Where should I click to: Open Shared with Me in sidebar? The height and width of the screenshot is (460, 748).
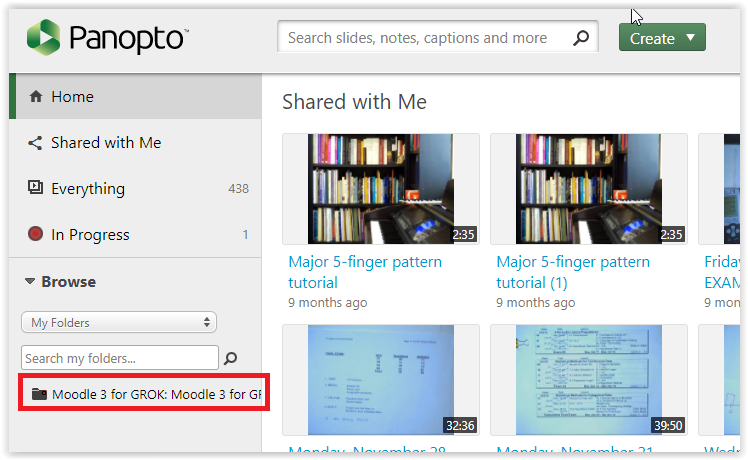(x=135, y=143)
